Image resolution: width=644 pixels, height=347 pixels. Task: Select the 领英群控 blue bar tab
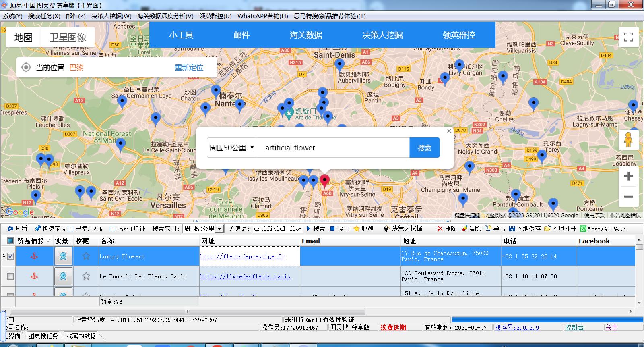(459, 35)
